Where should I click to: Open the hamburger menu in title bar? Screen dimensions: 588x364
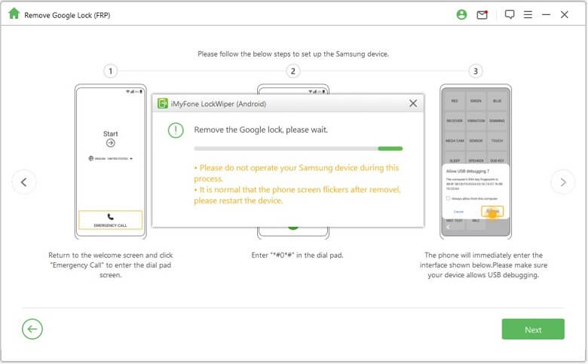coord(528,14)
